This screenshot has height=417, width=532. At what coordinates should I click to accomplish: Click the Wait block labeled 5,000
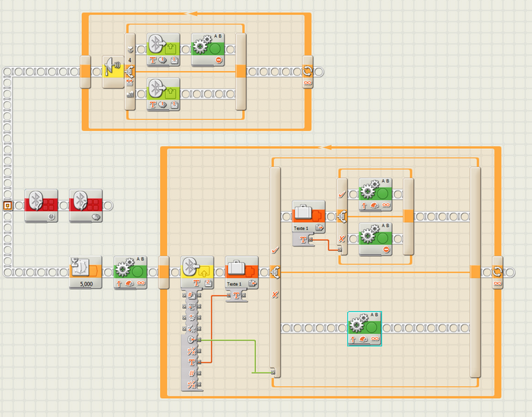[x=86, y=271]
